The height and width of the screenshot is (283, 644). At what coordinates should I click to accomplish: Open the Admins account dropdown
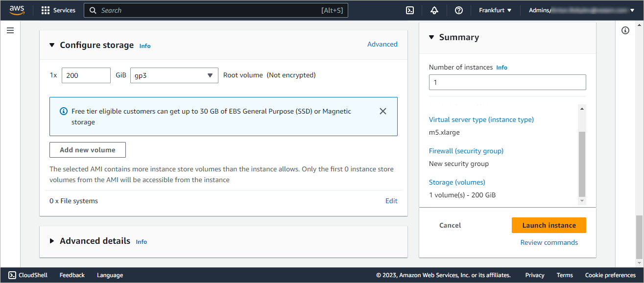tap(582, 10)
